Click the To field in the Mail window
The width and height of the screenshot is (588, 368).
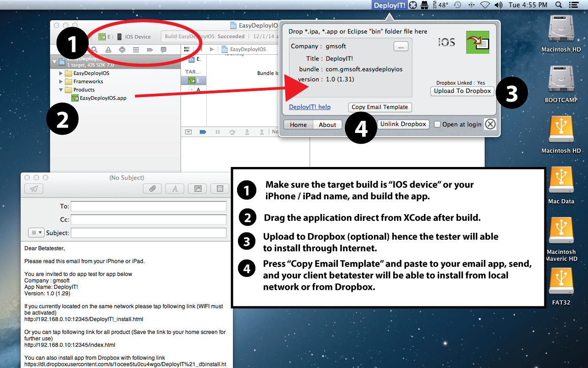tap(148, 206)
